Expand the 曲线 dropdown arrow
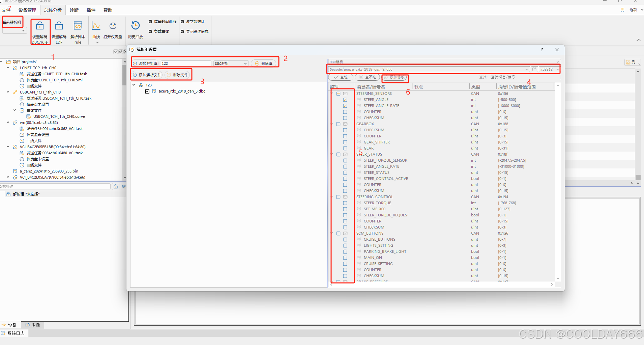Viewport: 644px width, 345px height. pos(97,43)
